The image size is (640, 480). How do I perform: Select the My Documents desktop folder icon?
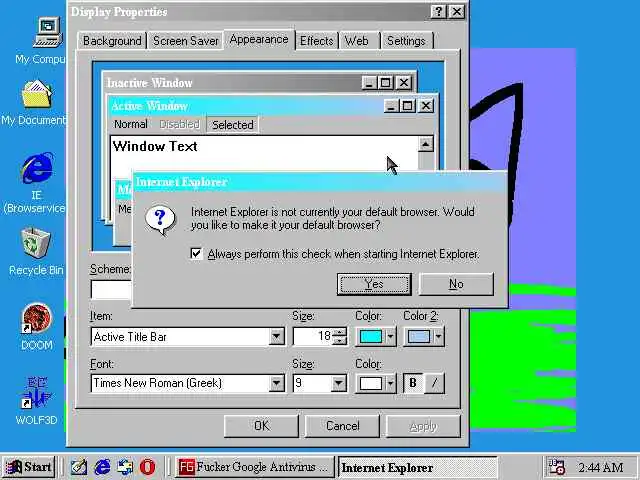click(x=37, y=93)
